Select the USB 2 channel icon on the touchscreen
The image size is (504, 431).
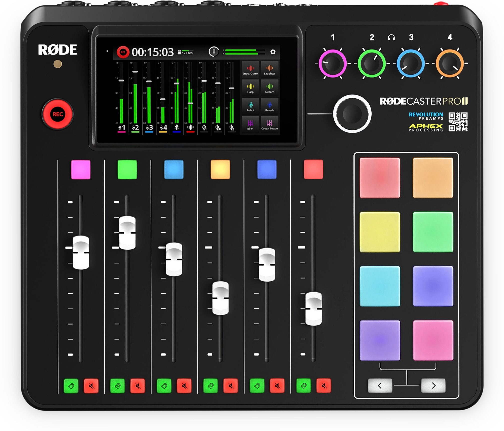point(232,127)
